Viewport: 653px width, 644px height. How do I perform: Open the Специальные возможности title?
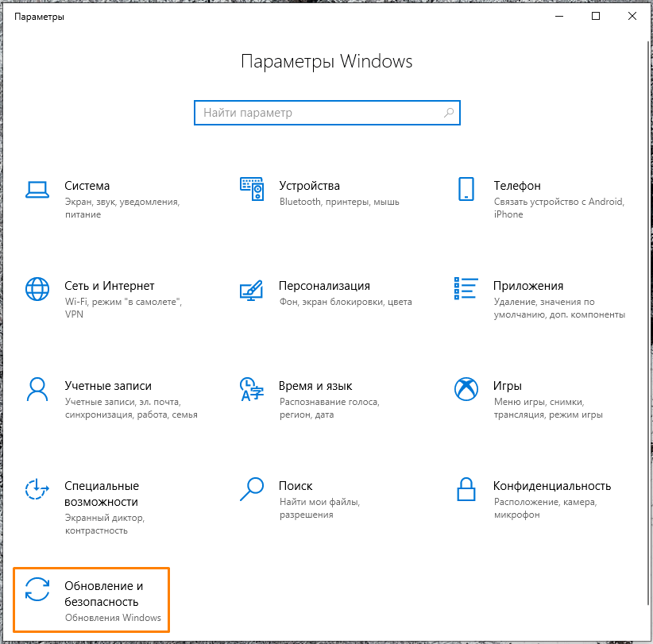tap(101, 494)
